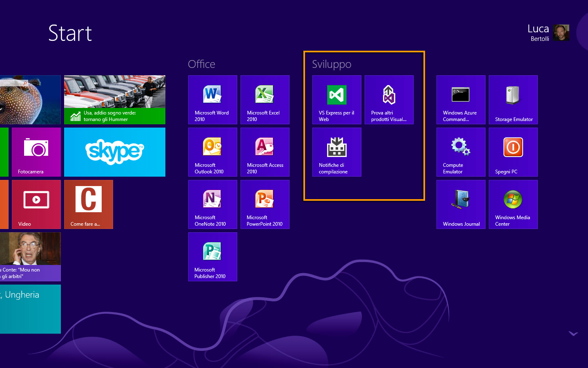
Task: Click the zoom-out chevron bottom right
Action: tap(573, 334)
